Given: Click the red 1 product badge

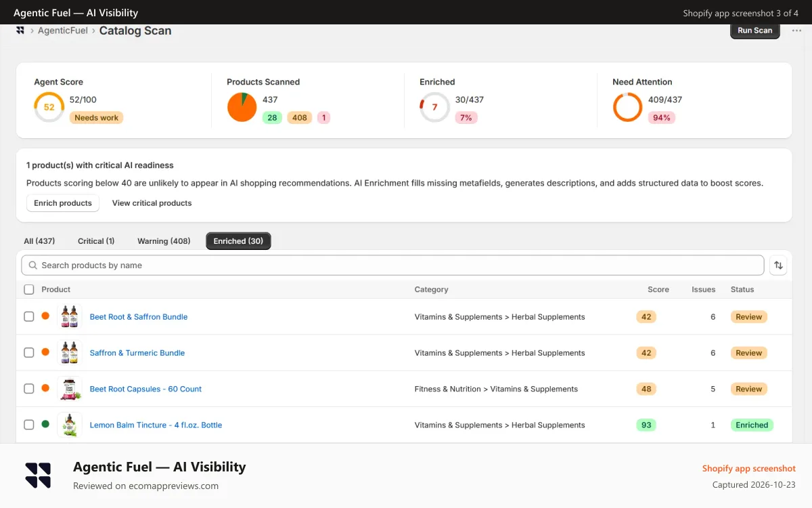Looking at the screenshot, I should 323,118.
